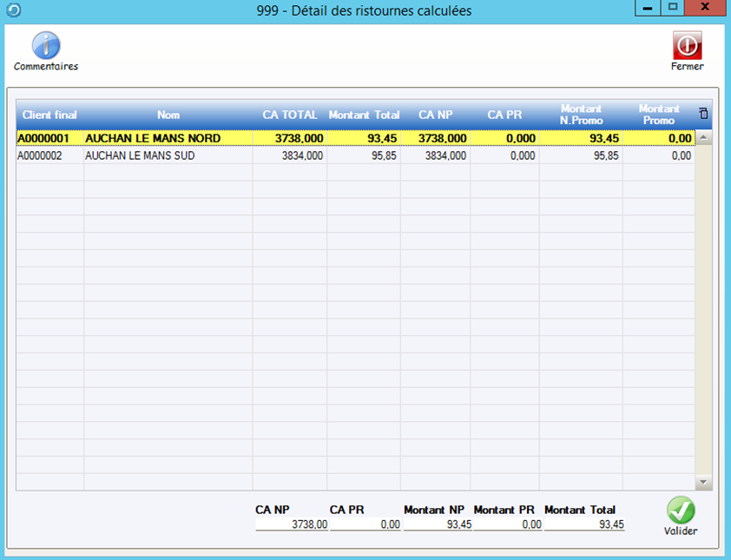Click the CA NP total field
This screenshot has width=731, height=560.
(291, 524)
